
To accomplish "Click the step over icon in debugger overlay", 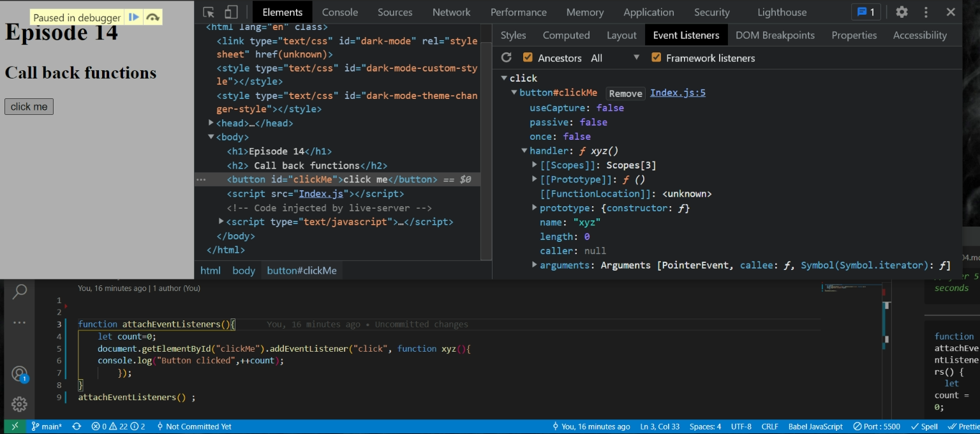I will pyautogui.click(x=152, y=17).
